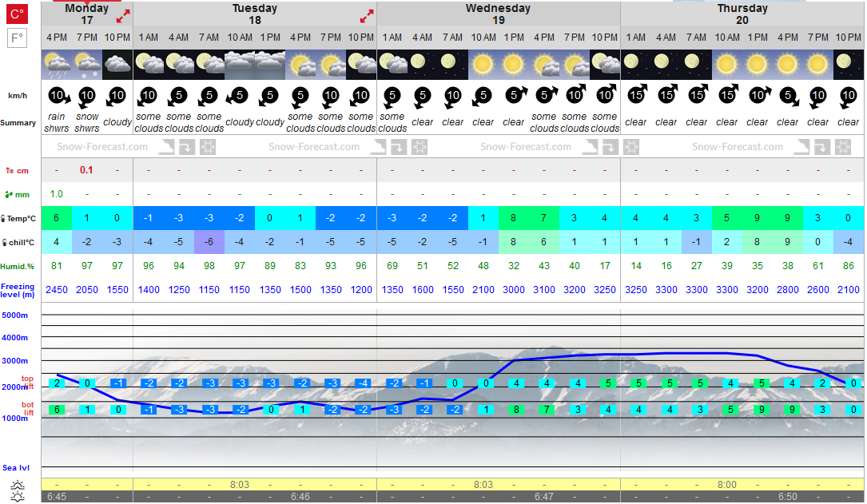This screenshot has width=867, height=504.
Task: Click Monday 4 PM wind arrow showing 10
Action: pyautogui.click(x=58, y=97)
